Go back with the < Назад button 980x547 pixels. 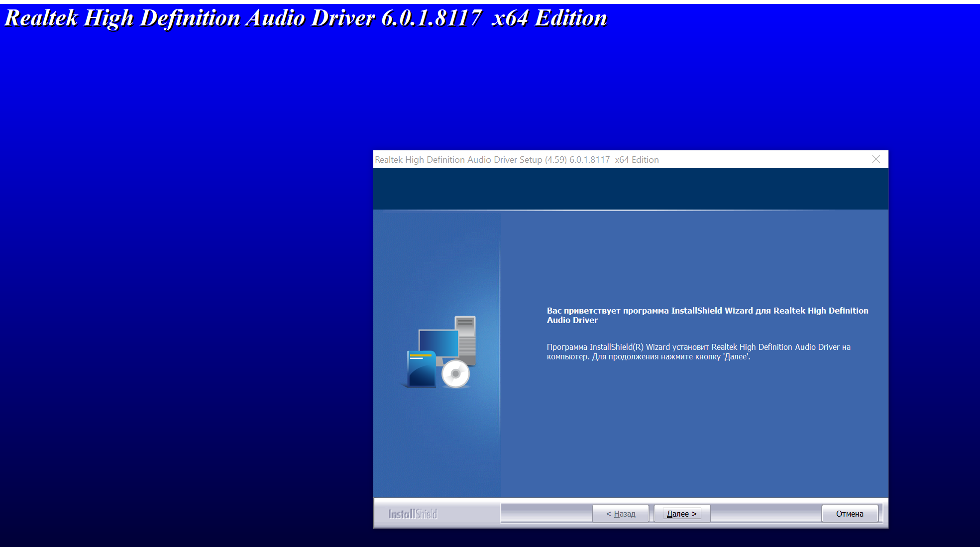tap(621, 514)
